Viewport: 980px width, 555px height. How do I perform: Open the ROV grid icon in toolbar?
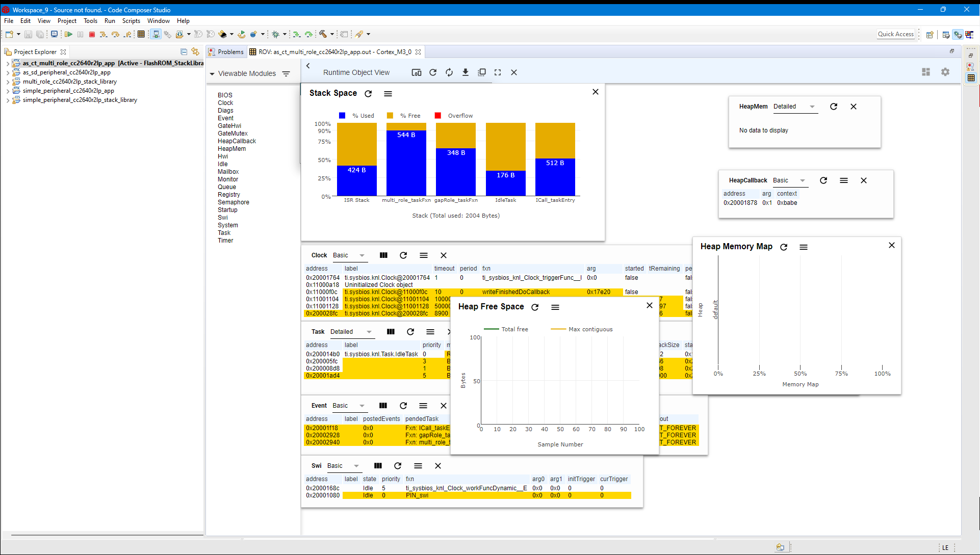point(141,34)
